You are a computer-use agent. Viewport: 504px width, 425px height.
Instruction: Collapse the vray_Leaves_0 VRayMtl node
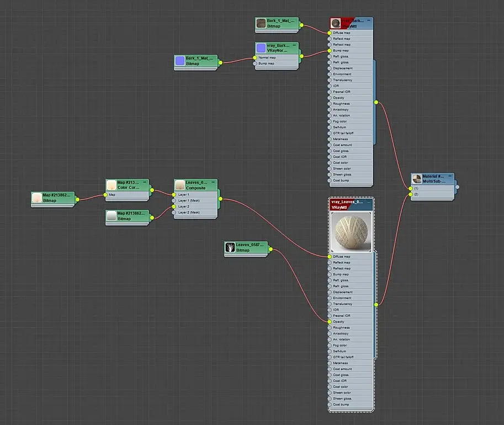[x=369, y=202]
